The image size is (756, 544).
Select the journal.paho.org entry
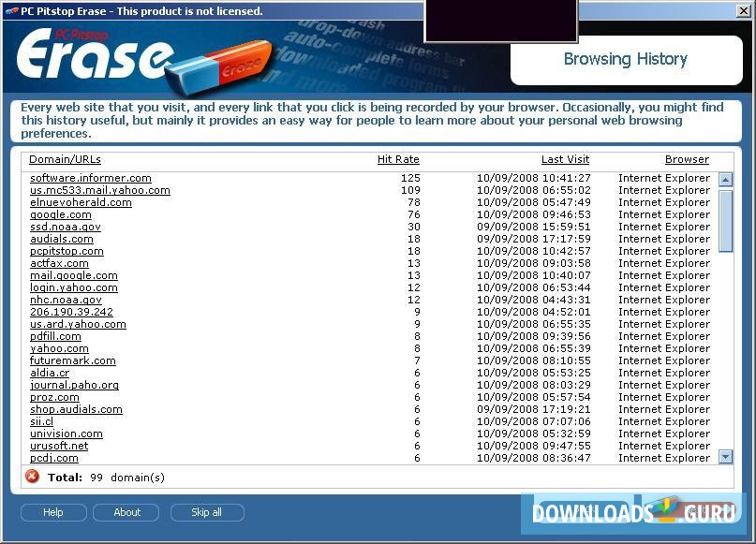pyautogui.click(x=74, y=385)
